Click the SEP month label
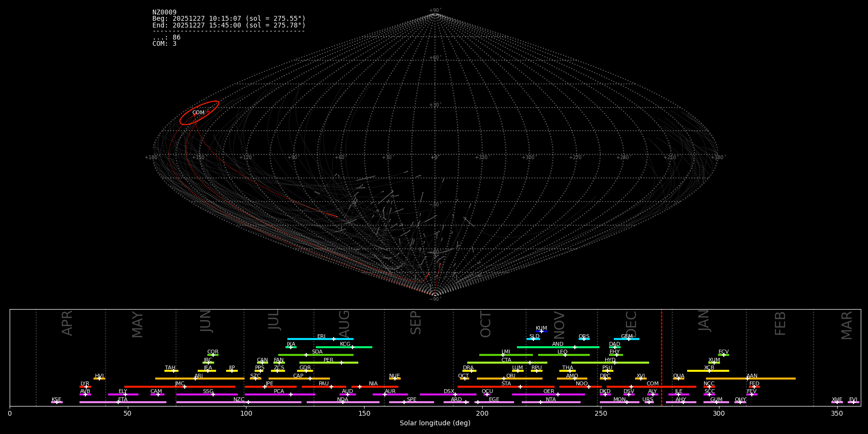 [x=416, y=323]
